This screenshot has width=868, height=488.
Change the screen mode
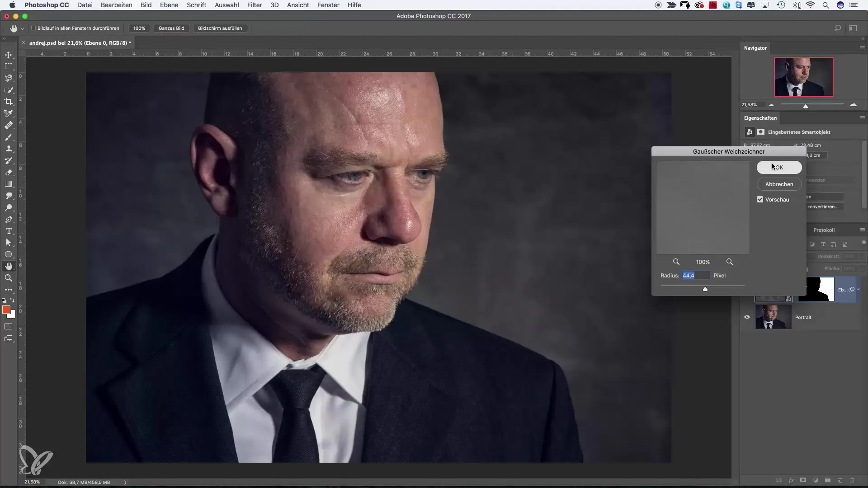(9, 338)
